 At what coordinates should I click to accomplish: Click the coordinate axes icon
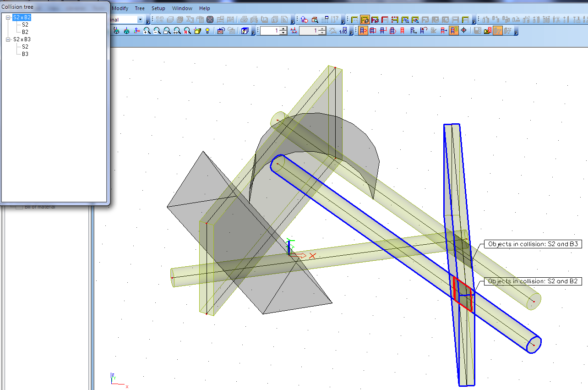137,31
